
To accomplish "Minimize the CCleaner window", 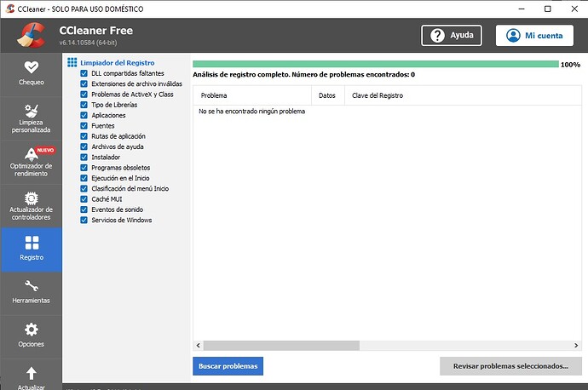I will click(522, 9).
